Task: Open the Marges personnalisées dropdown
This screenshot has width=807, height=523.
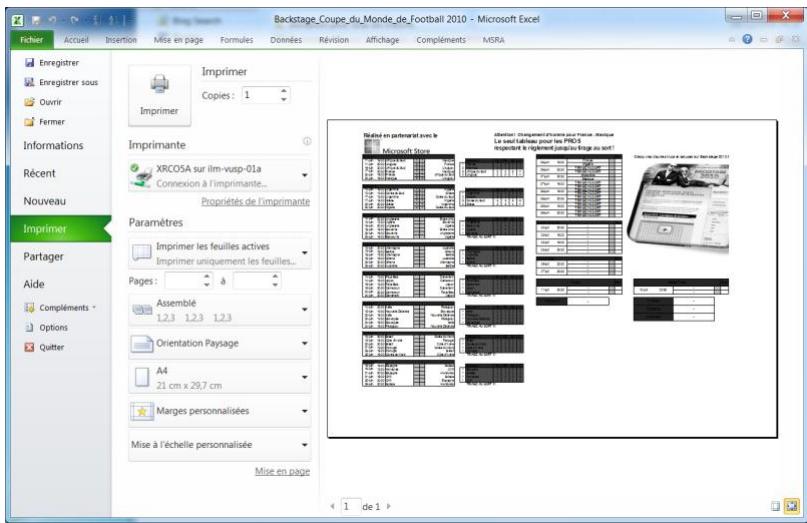Action: pyautogui.click(x=220, y=411)
